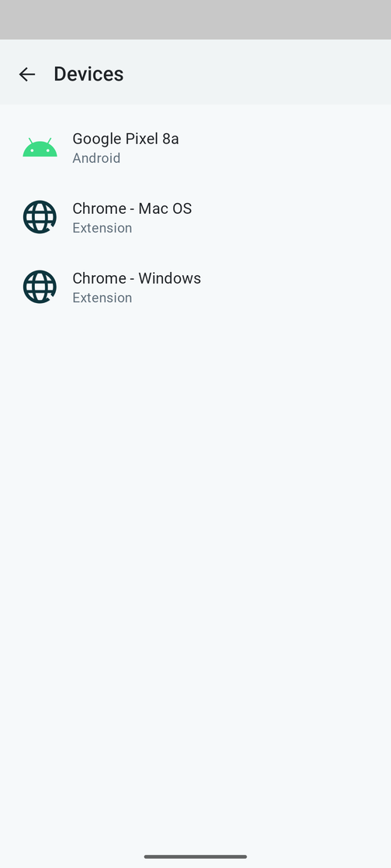Tap the gesture navigation handle at the bottom
Screen dimensions: 391x868
click(195, 856)
